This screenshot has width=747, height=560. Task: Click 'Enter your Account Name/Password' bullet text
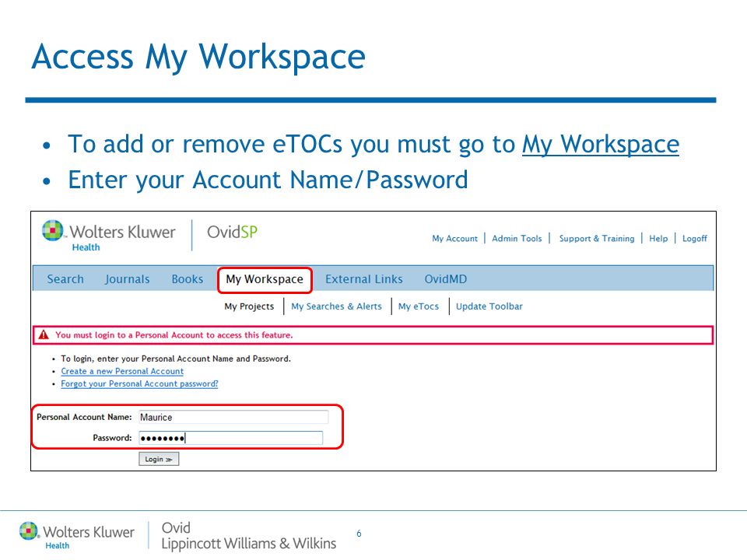pos(268,180)
